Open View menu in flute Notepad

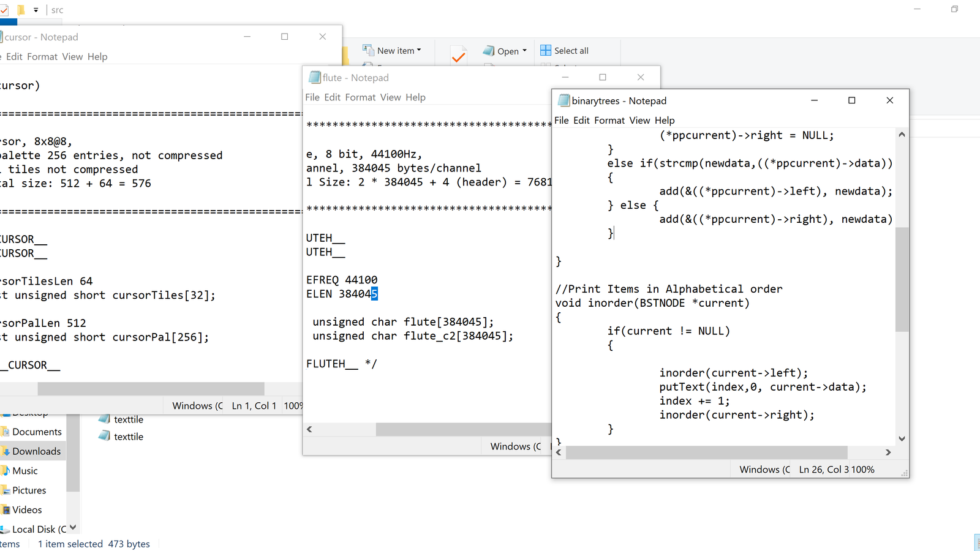pos(390,97)
